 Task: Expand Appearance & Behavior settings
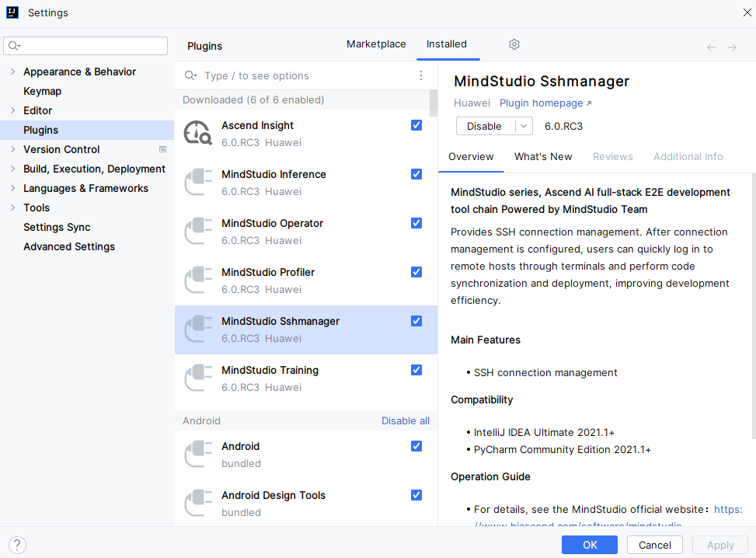13,71
